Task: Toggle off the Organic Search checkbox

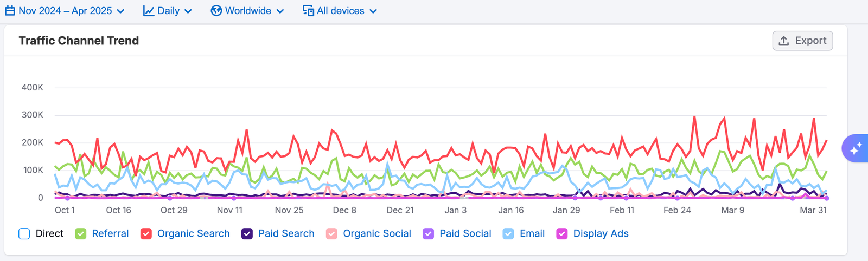Action: coord(146,234)
